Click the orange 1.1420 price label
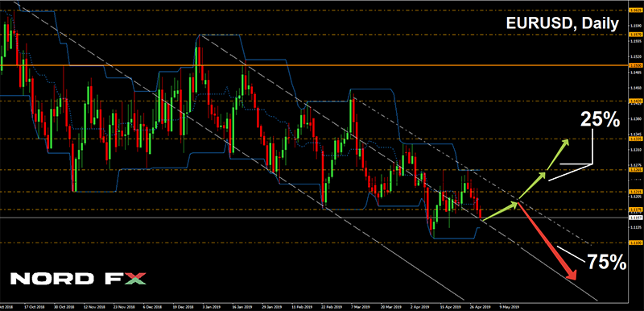 click(x=636, y=100)
